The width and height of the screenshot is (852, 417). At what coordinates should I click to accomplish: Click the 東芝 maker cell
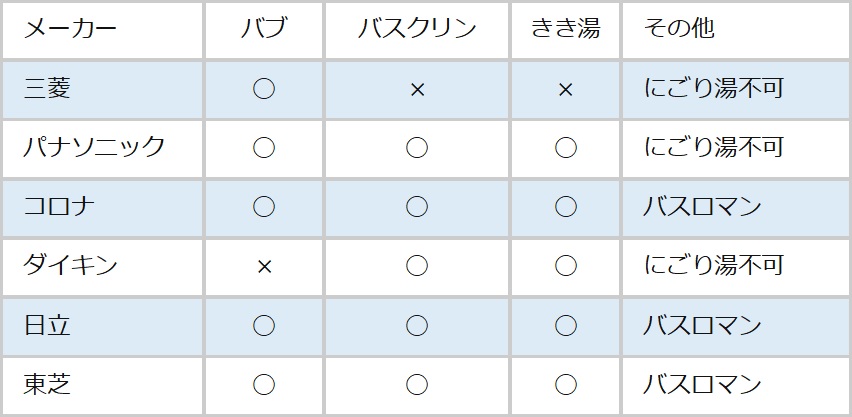click(x=48, y=384)
